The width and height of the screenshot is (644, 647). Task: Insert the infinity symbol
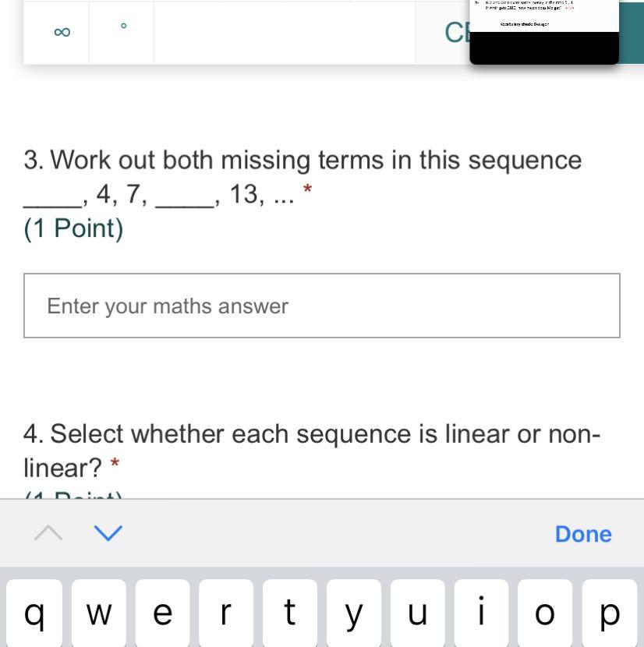[62, 32]
